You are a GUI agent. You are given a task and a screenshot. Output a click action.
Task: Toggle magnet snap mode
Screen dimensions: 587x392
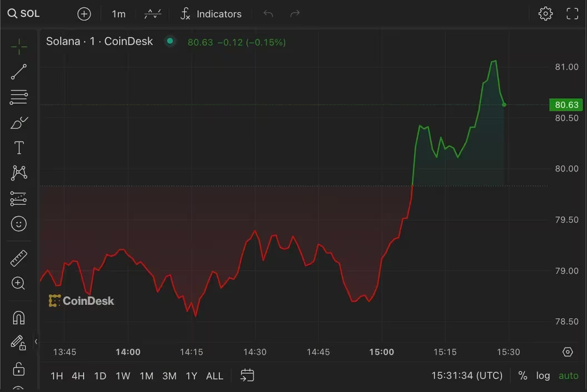point(19,318)
